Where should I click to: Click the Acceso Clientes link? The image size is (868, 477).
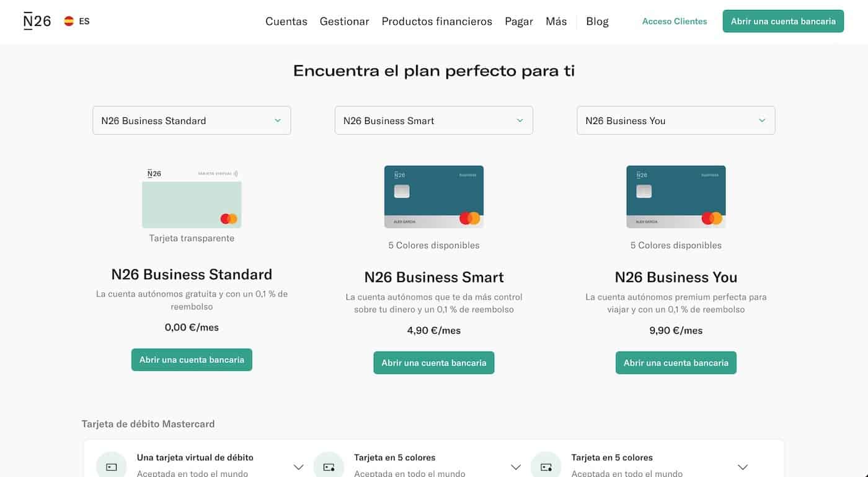coord(675,21)
